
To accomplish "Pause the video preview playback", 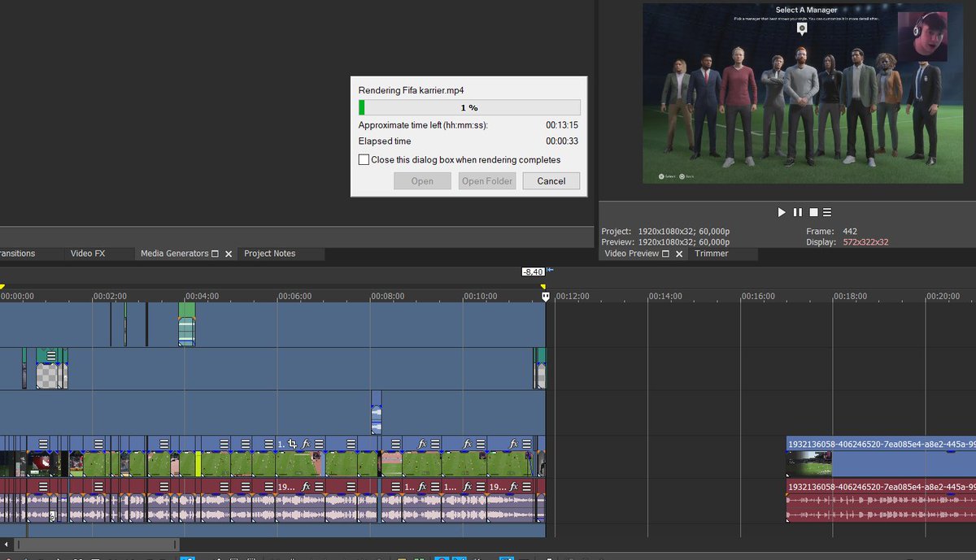I will tap(797, 212).
